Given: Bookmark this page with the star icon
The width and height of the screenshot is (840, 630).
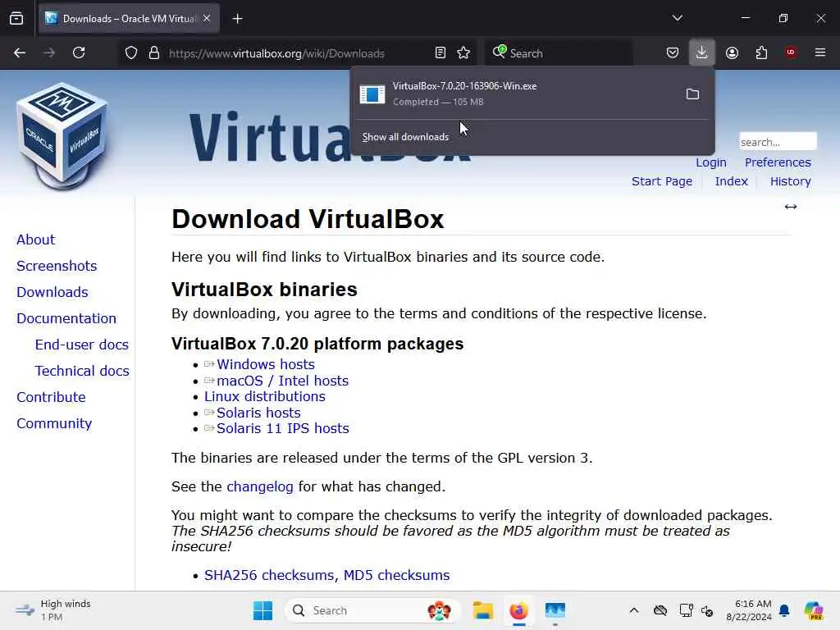Looking at the screenshot, I should (464, 53).
